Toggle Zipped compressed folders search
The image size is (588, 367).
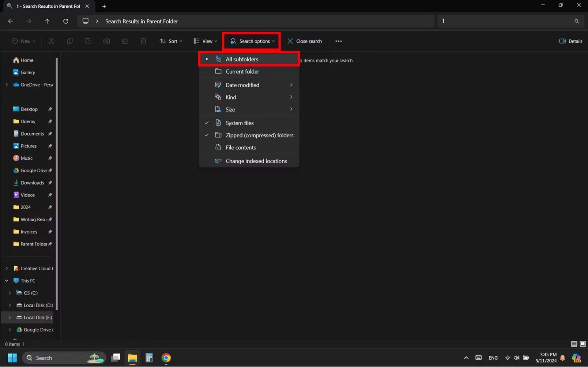tap(259, 135)
